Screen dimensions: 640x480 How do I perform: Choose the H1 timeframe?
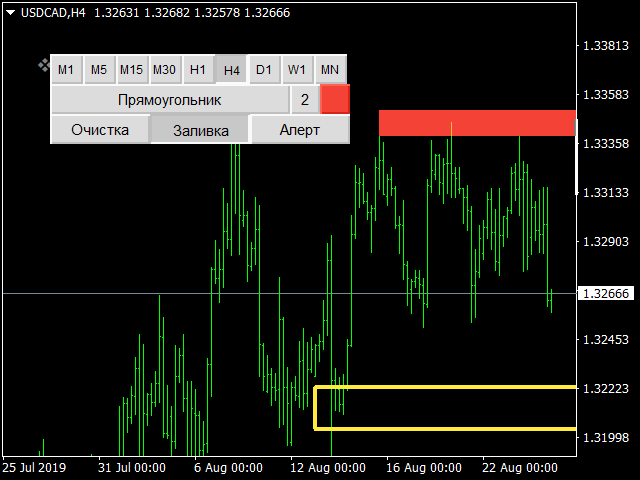pyautogui.click(x=198, y=69)
